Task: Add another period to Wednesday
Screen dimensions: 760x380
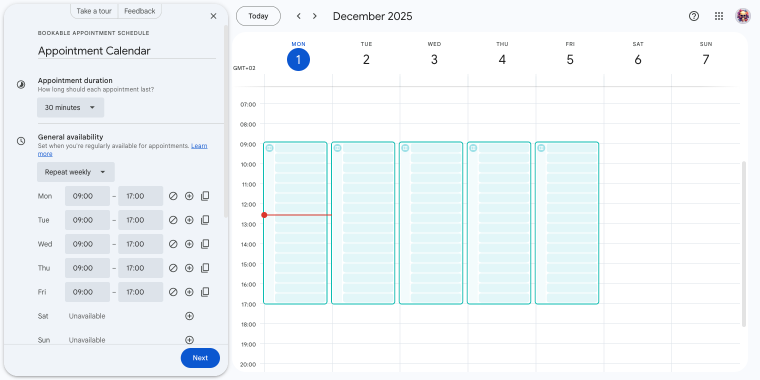Action: (189, 244)
